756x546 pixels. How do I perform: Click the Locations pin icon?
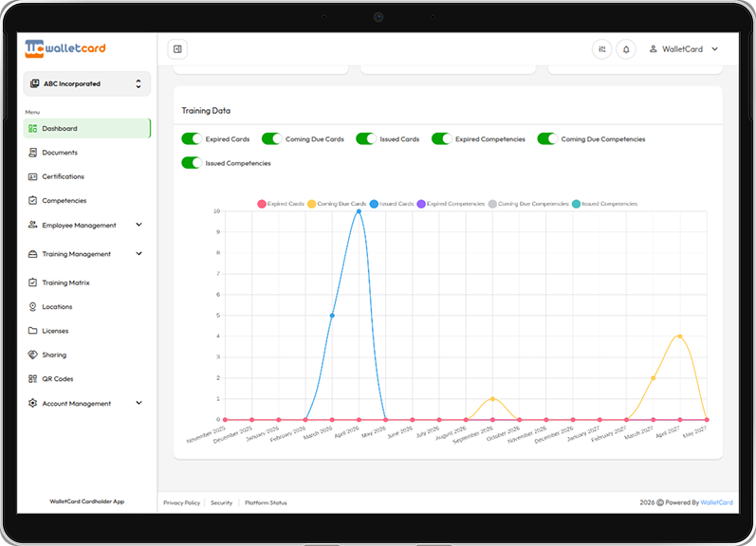tap(32, 306)
